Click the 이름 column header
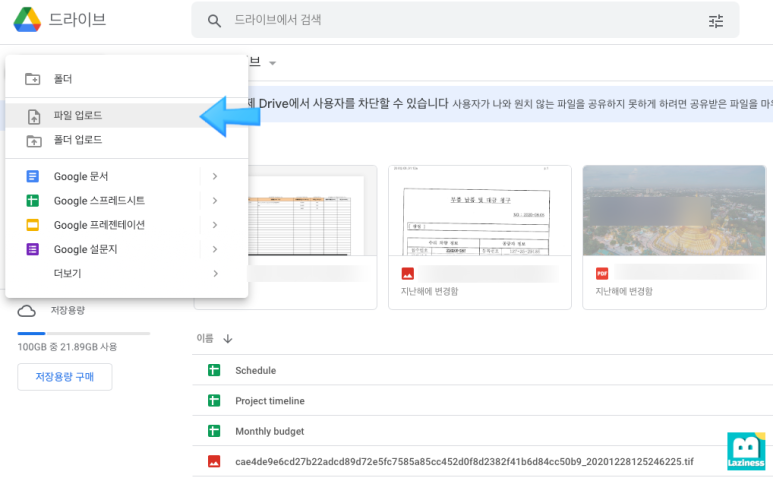The height and width of the screenshot is (478, 773). [205, 338]
